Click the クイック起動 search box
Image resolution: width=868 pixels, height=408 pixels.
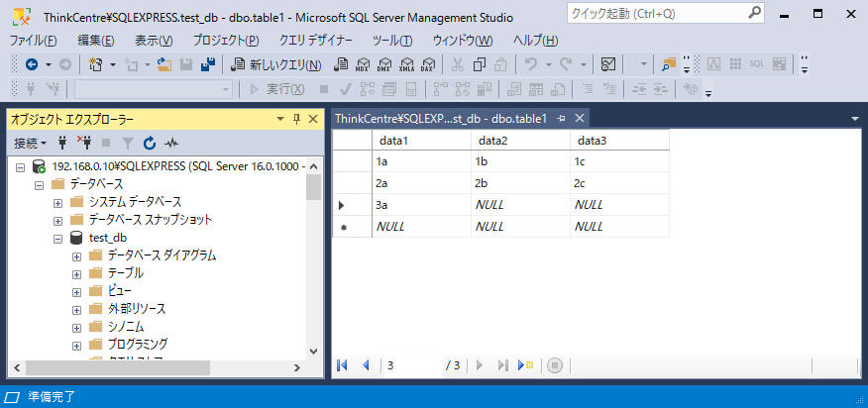[x=654, y=13]
